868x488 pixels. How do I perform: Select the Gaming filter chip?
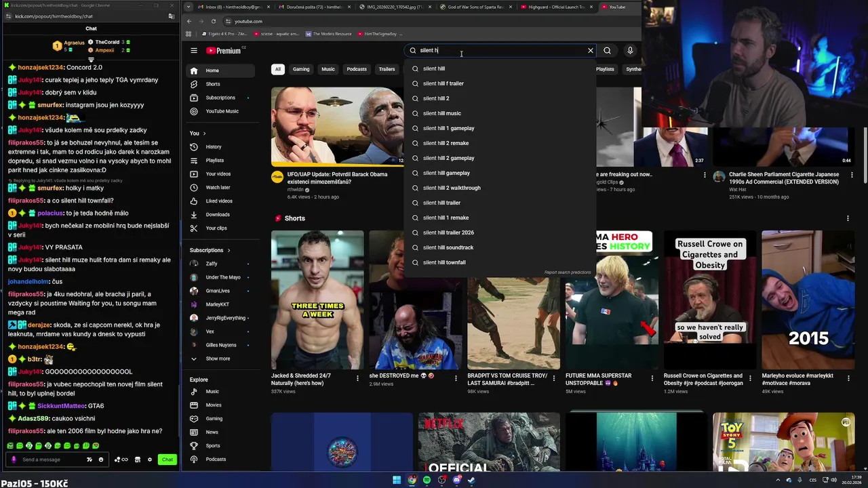point(301,69)
